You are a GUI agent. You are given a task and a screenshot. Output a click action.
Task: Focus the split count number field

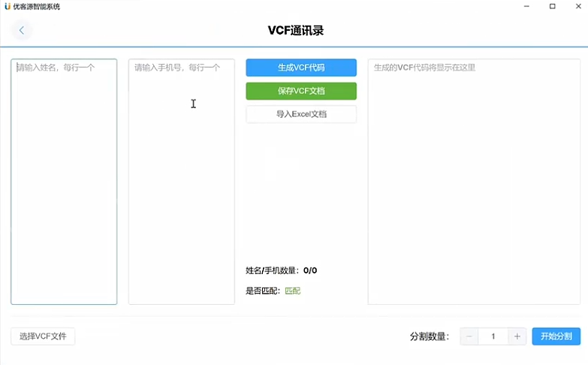tap(493, 336)
